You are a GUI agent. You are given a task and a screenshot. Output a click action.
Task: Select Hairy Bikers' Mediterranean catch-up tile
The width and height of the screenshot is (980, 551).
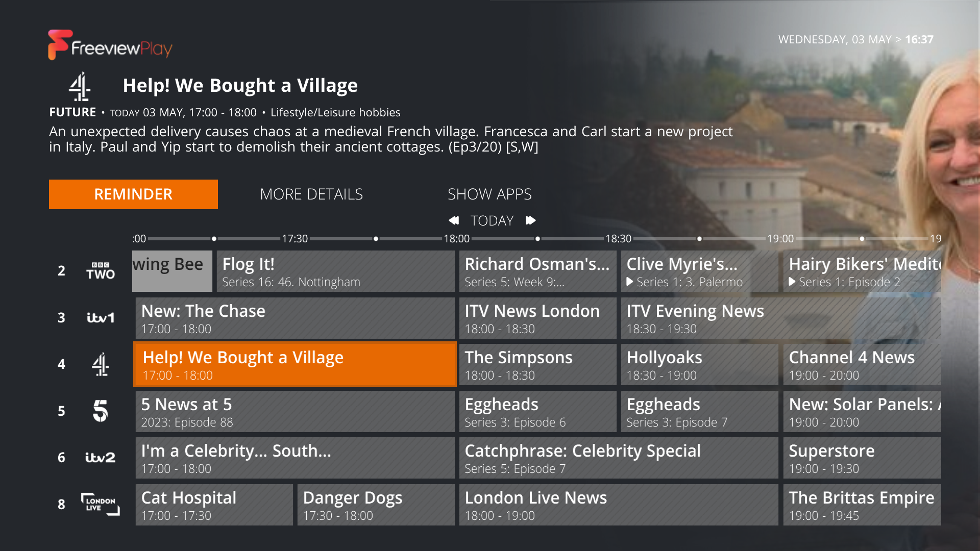pyautogui.click(x=862, y=271)
